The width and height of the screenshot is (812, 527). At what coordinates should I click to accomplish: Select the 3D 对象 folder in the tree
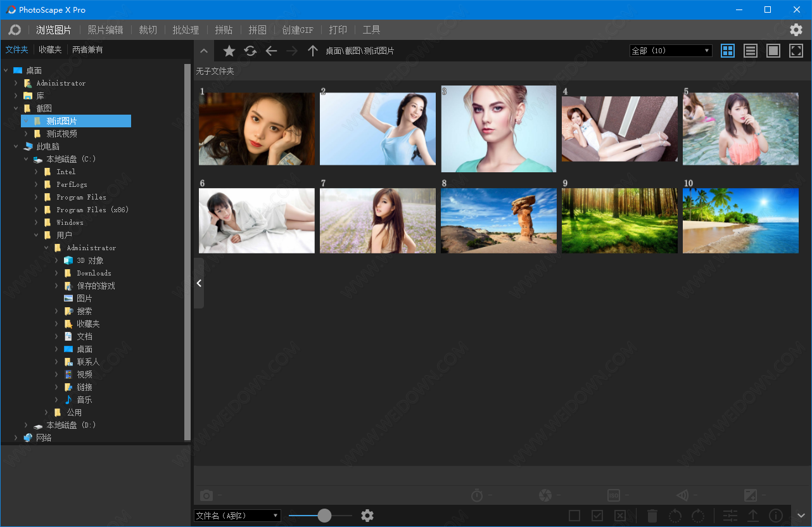[90, 260]
